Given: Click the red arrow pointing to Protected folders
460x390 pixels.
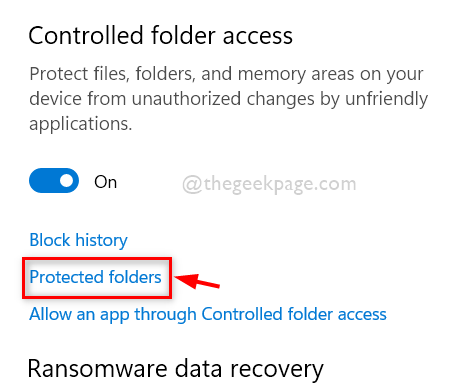Looking at the screenshot, I should coord(197,281).
